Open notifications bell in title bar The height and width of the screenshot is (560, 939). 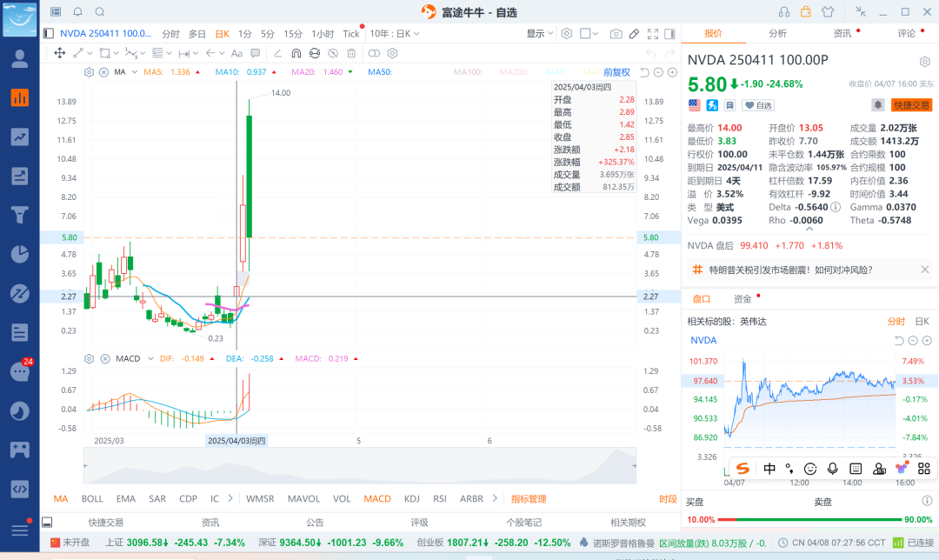click(78, 12)
